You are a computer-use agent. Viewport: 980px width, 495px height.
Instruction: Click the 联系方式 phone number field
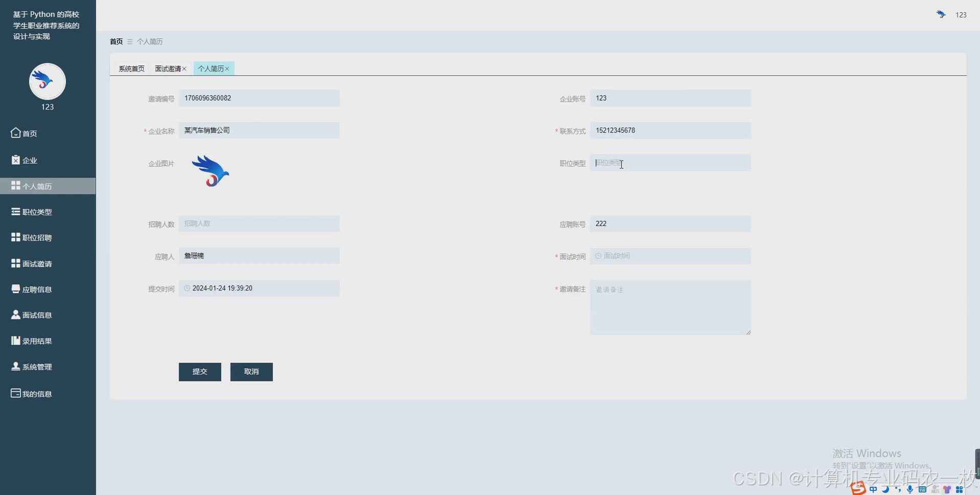670,130
